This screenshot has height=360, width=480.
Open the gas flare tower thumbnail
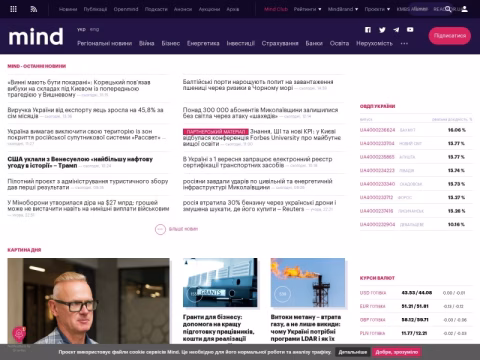click(x=308, y=282)
